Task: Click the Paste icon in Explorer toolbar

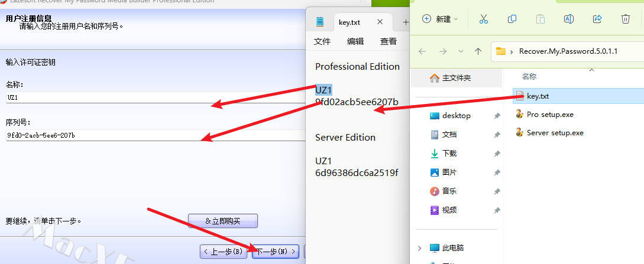Action: pos(541,19)
